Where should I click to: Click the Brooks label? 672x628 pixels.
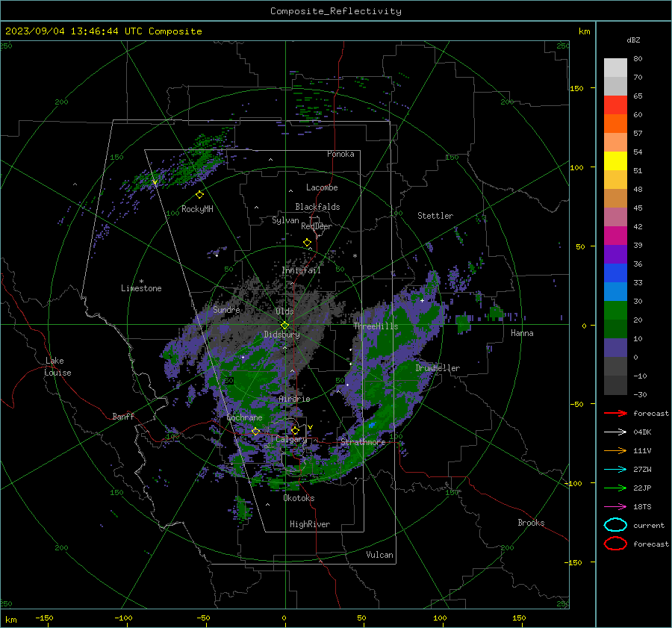531,523
